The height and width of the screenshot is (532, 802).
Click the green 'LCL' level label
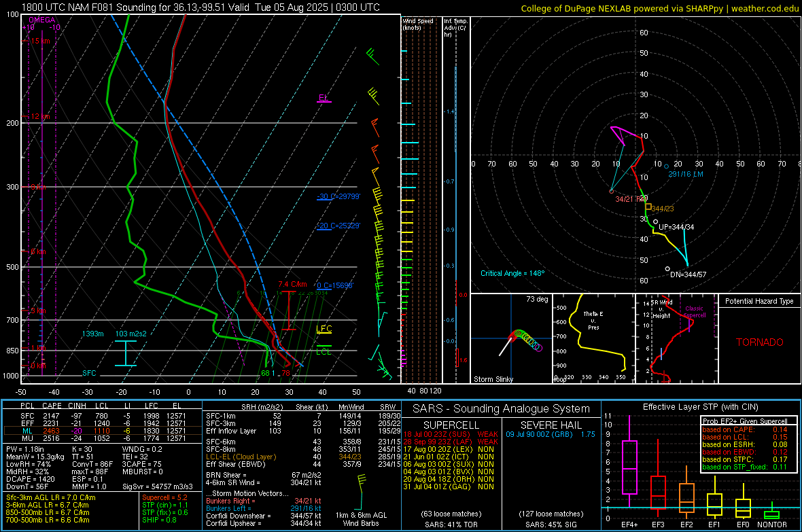tap(324, 351)
